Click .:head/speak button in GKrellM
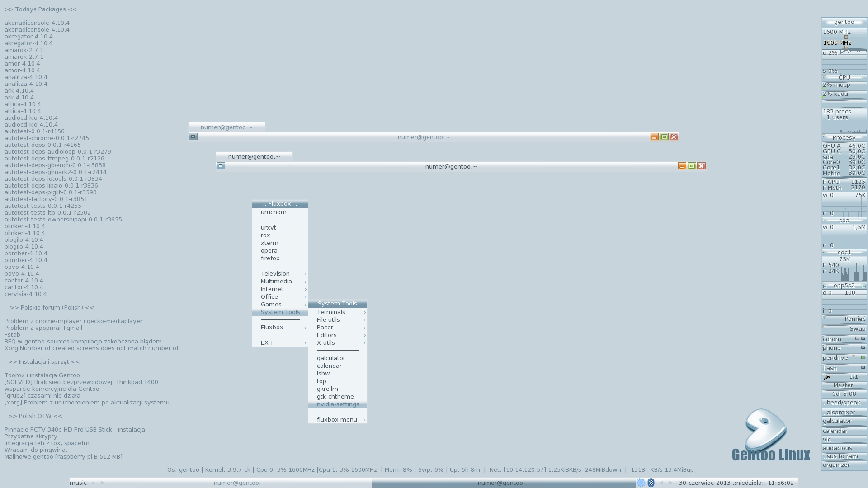 pyautogui.click(x=844, y=402)
